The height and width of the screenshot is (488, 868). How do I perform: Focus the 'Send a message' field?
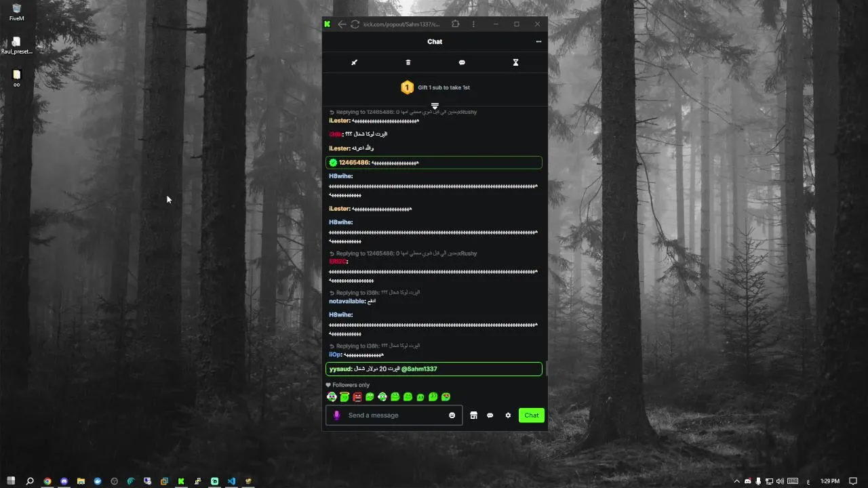[x=394, y=415]
